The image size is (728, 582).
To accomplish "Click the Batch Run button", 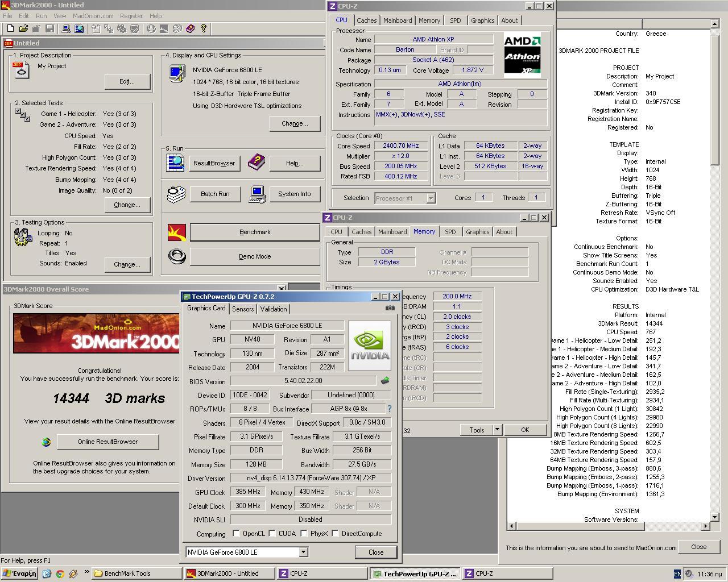I will tap(215, 194).
